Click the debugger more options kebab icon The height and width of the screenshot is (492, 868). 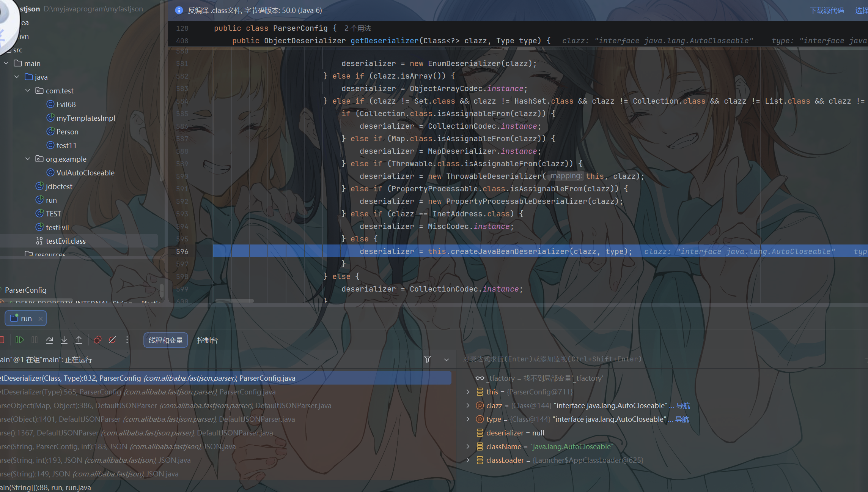coord(127,340)
